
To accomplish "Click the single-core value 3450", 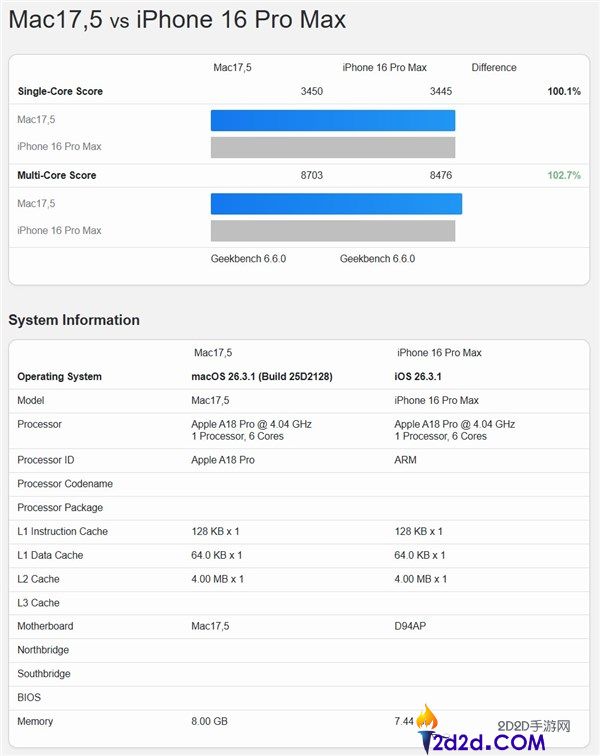I will [312, 91].
